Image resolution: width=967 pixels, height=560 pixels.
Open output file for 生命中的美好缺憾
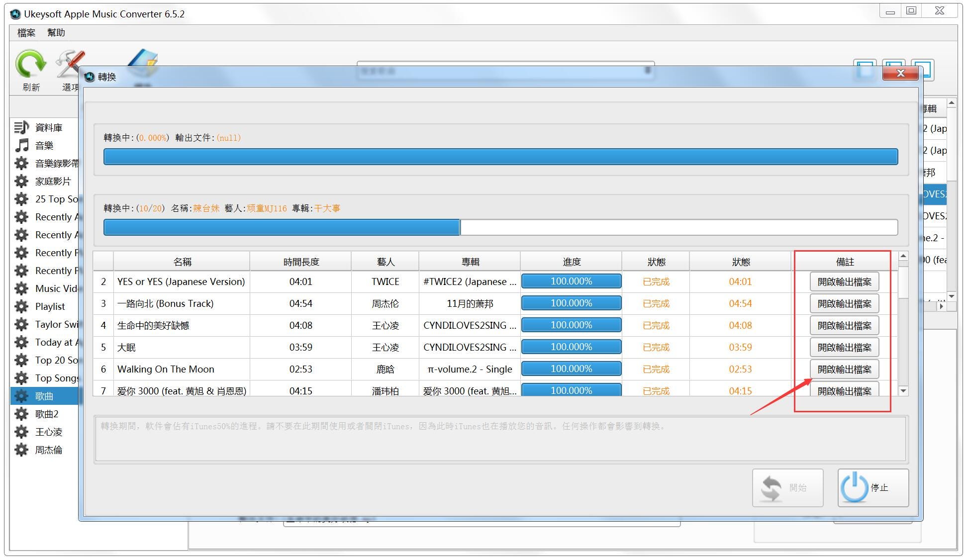pos(844,325)
